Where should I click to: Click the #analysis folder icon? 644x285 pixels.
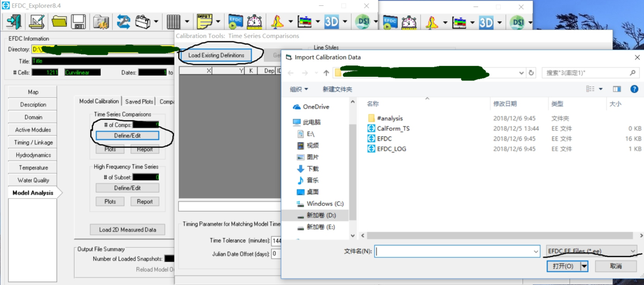pos(372,118)
